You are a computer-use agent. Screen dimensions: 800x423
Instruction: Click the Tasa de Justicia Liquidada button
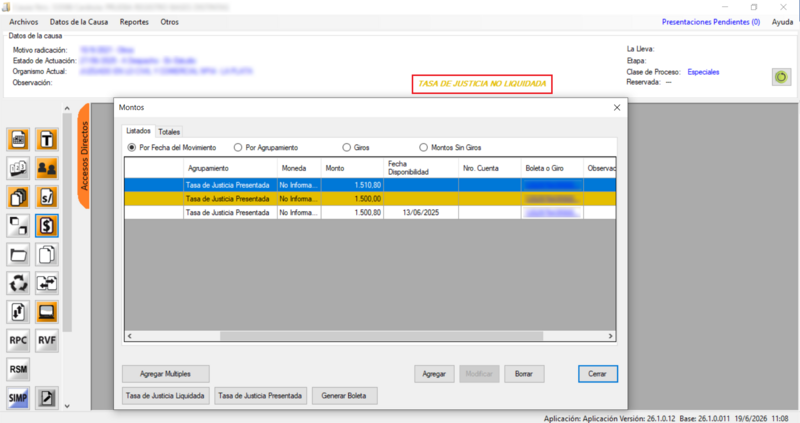[165, 396]
